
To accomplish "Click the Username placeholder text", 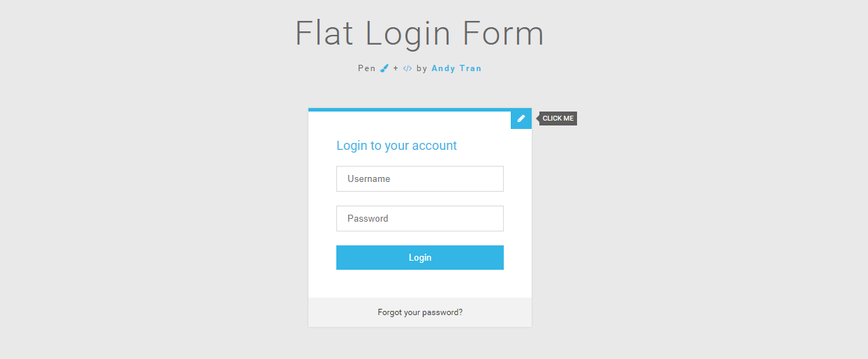I will point(368,178).
